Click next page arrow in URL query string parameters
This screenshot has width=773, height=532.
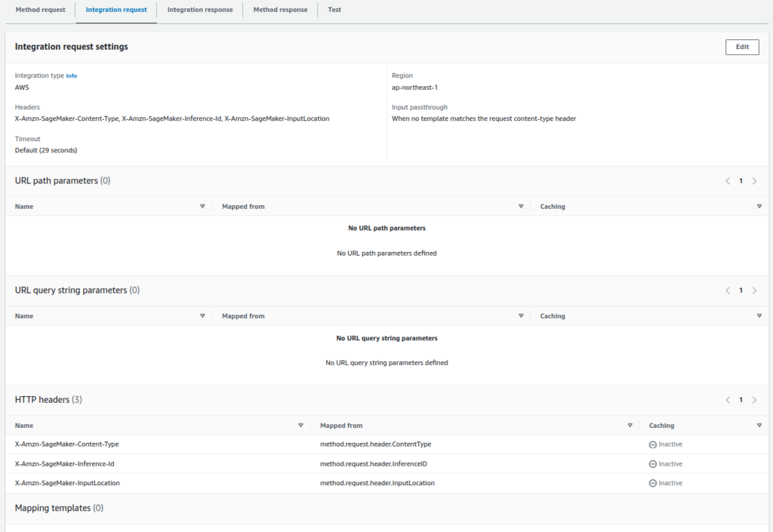pos(754,291)
